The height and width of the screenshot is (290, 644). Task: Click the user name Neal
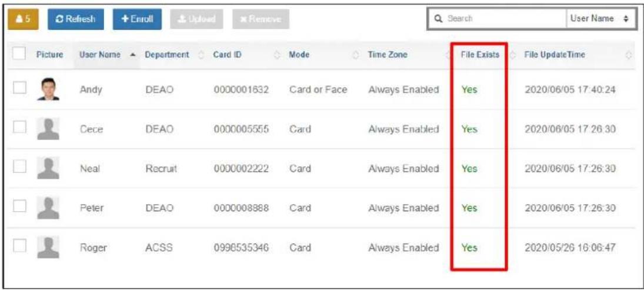click(89, 169)
